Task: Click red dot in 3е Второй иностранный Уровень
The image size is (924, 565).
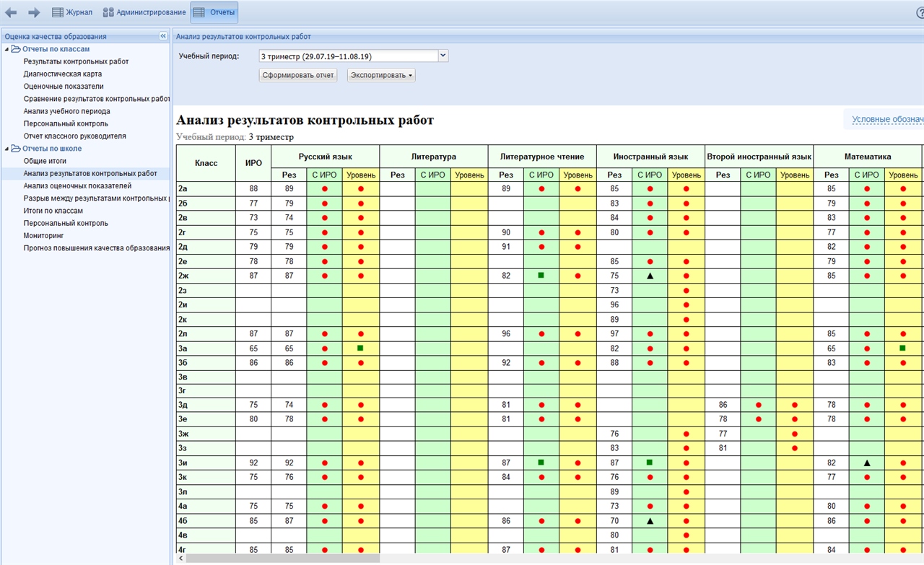Action: click(x=795, y=419)
